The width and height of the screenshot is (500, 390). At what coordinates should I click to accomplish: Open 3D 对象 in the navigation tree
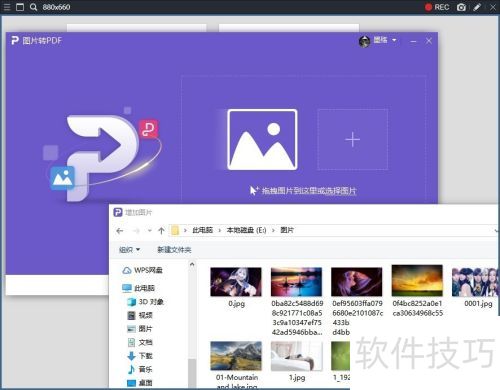point(145,302)
